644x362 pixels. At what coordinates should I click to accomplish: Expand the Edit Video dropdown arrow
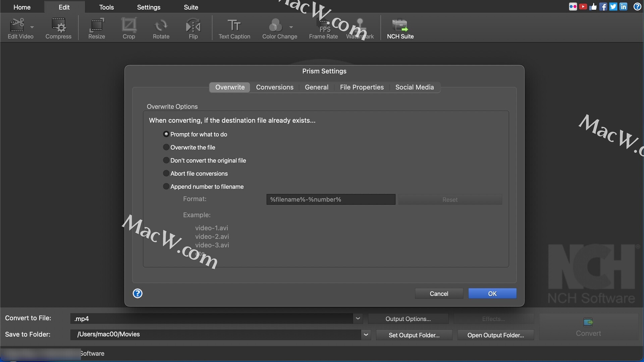pyautogui.click(x=32, y=27)
